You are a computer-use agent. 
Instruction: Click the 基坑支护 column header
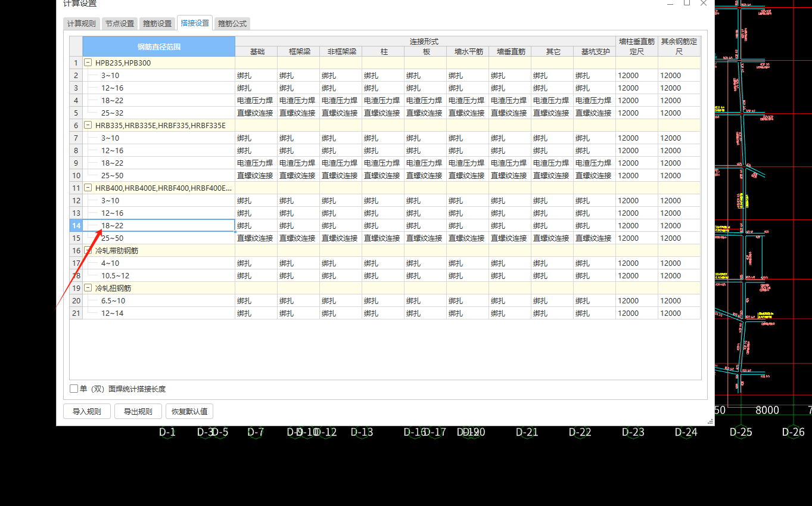point(595,52)
